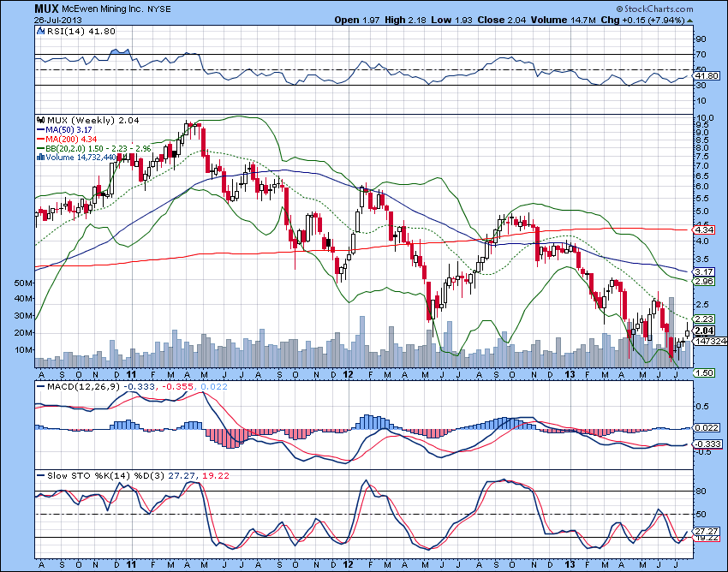Select the blue line marker beside MA(50)

(x=41, y=130)
